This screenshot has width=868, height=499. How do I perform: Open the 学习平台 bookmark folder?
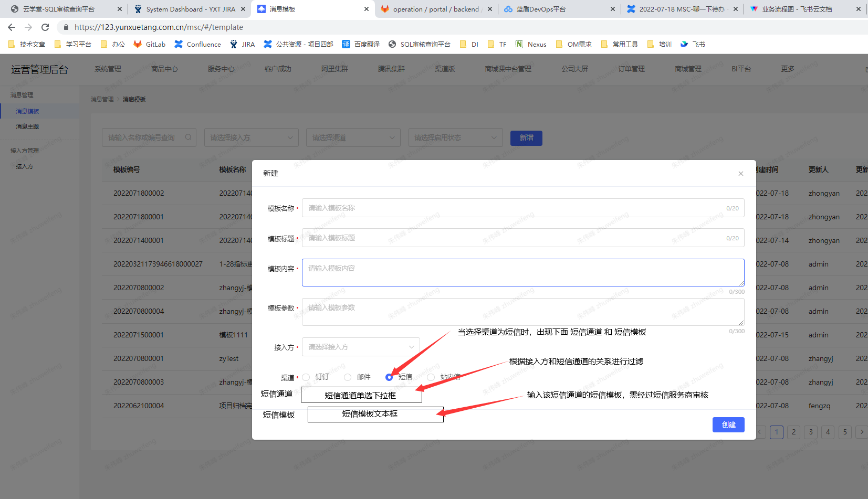point(73,44)
